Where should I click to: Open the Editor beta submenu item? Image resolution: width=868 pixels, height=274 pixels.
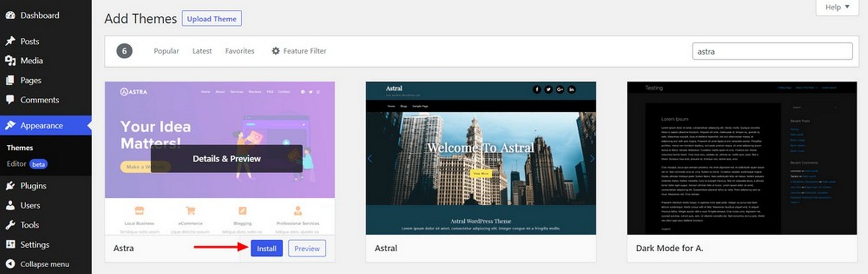pyautogui.click(x=27, y=164)
